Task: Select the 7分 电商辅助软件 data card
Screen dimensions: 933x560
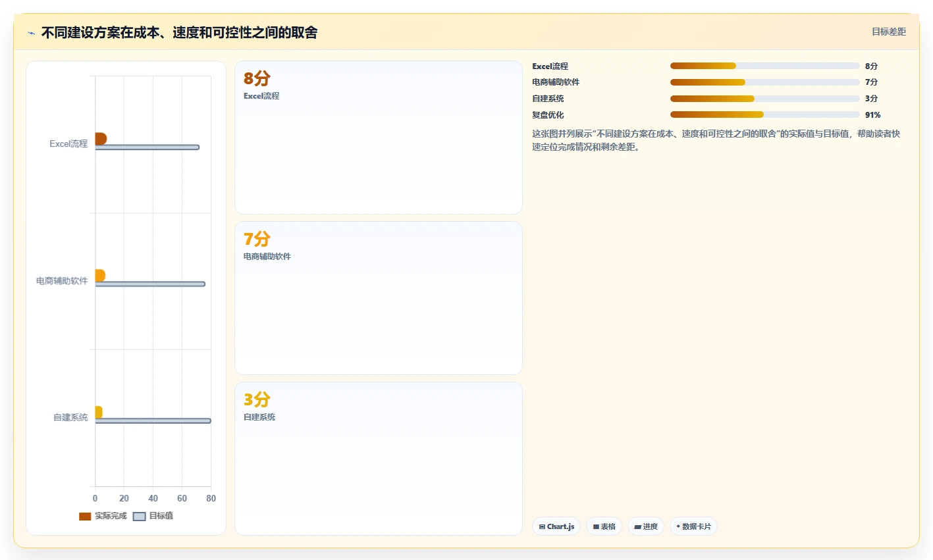Action: 379,298
